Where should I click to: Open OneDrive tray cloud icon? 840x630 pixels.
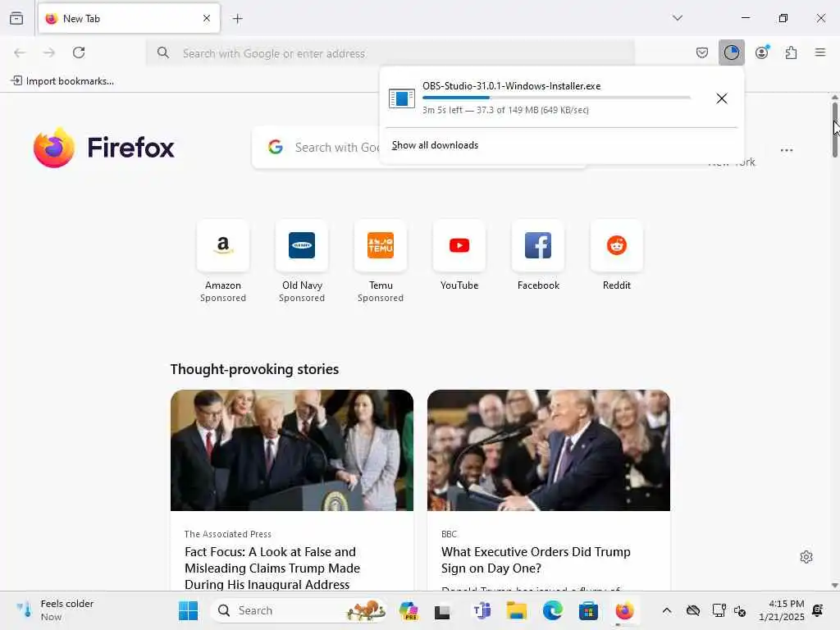tap(692, 610)
